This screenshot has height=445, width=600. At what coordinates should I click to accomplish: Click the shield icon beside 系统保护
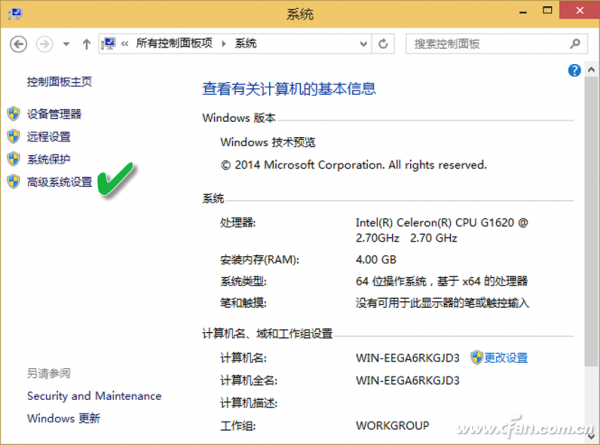(14, 159)
